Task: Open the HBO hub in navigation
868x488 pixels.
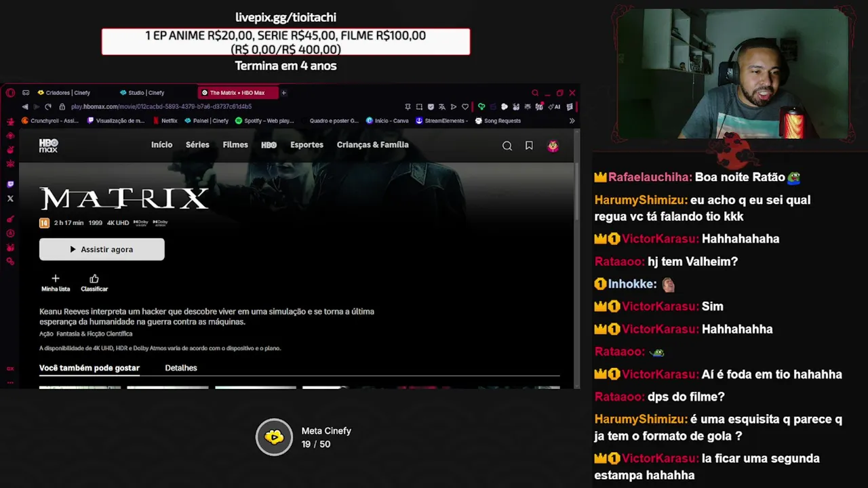Action: (269, 145)
